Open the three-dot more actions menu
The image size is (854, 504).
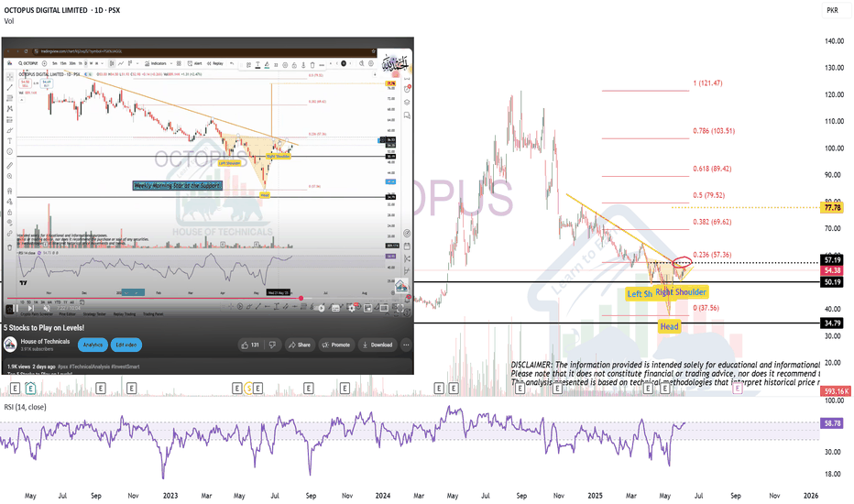pyautogui.click(x=406, y=345)
